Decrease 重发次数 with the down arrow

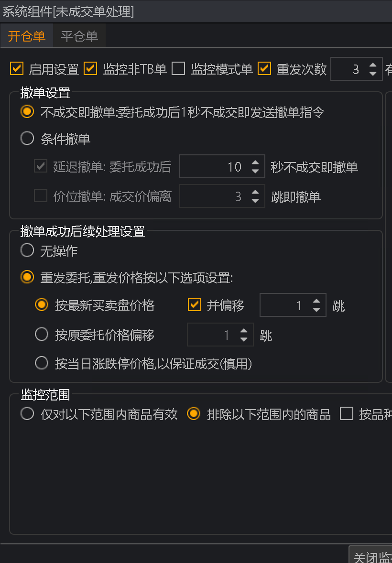373,74
